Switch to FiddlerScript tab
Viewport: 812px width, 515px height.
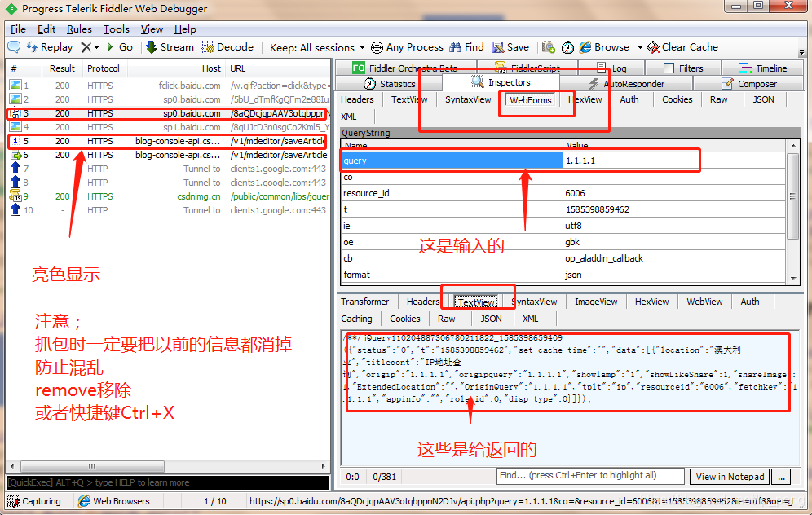(527, 68)
